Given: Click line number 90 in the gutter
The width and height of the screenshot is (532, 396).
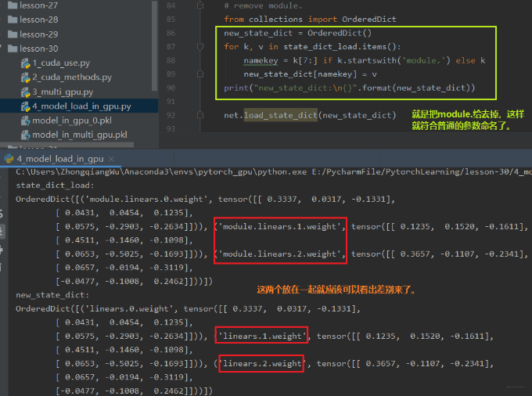Looking at the screenshot, I should (x=171, y=88).
